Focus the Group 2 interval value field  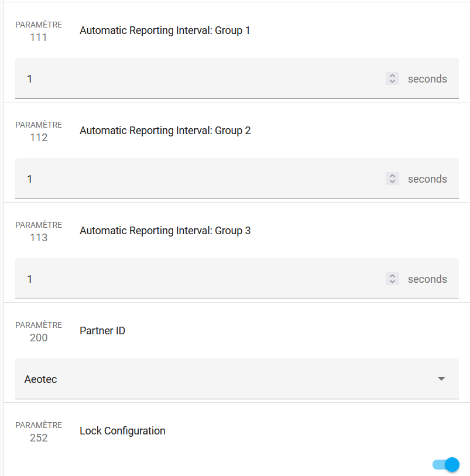[x=199, y=179]
